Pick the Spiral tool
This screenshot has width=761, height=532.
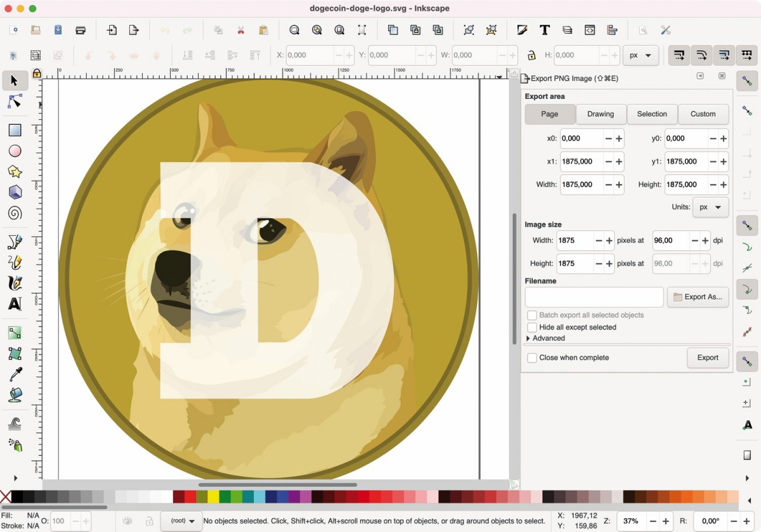click(x=15, y=213)
